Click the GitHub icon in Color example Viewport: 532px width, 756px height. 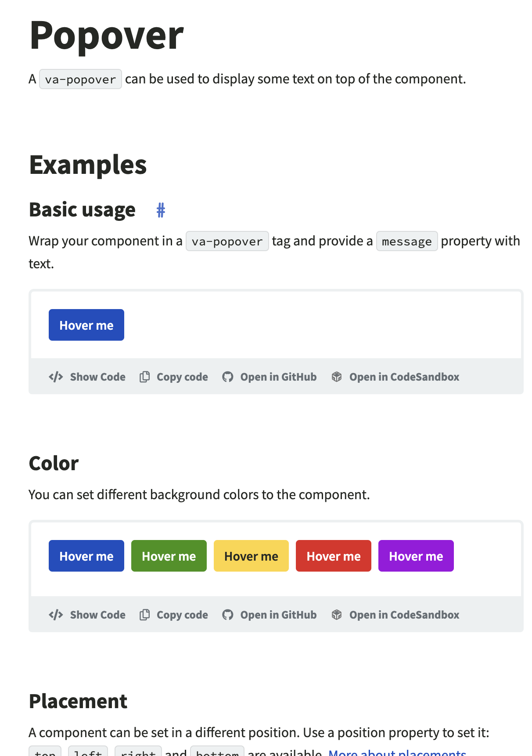coord(227,615)
